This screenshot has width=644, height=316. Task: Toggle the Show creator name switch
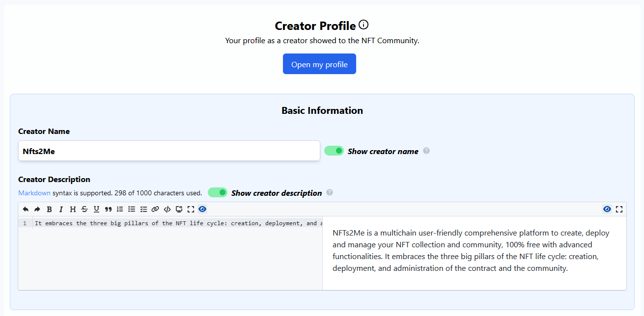click(x=334, y=151)
